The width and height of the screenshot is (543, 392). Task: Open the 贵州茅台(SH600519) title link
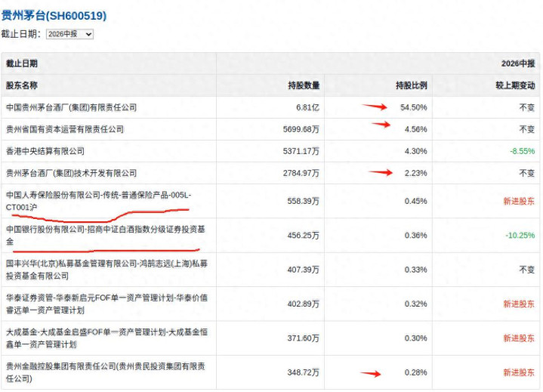click(54, 16)
